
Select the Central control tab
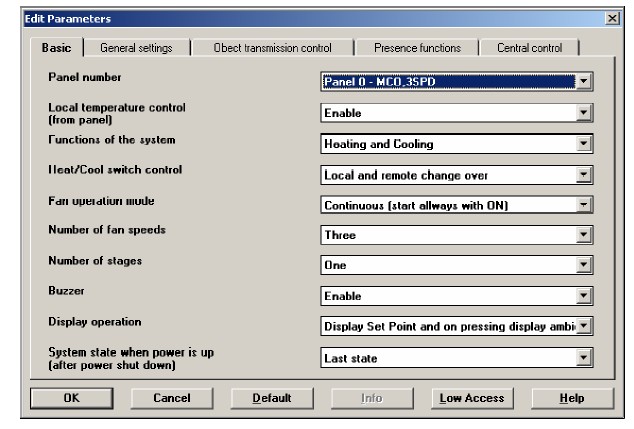click(529, 47)
